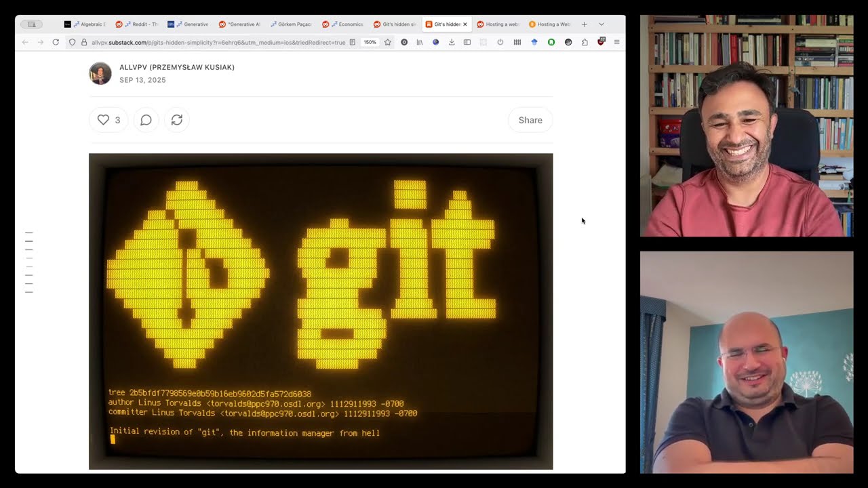868x488 pixels.
Task: Open the Firefox hamburger menu
Action: tap(616, 42)
